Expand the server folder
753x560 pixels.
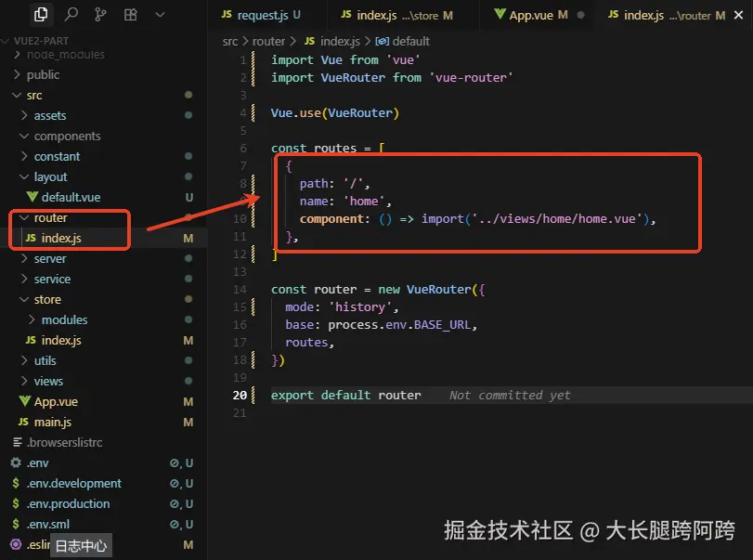[49, 258]
